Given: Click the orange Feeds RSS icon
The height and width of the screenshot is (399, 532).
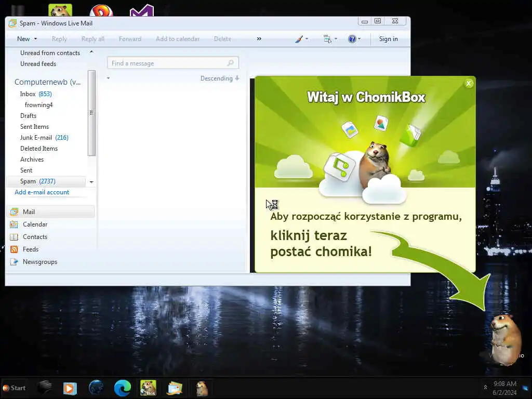Looking at the screenshot, I should tap(14, 249).
